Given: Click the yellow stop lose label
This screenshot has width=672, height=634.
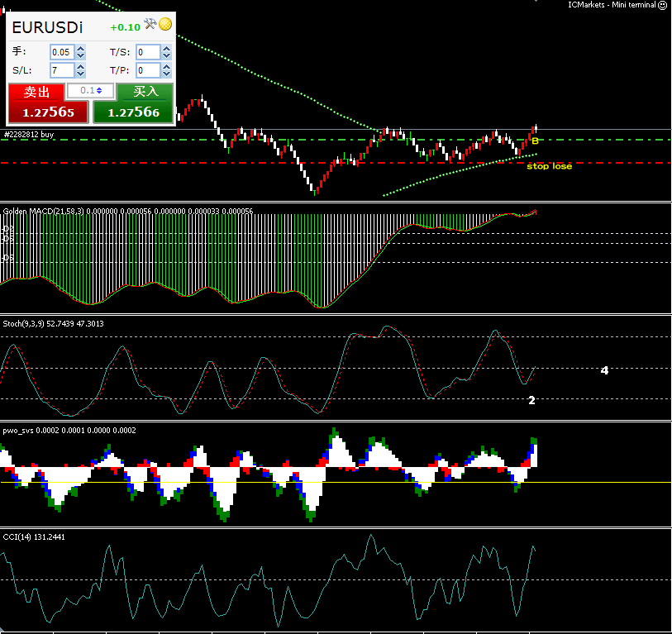Looking at the screenshot, I should tap(550, 166).
